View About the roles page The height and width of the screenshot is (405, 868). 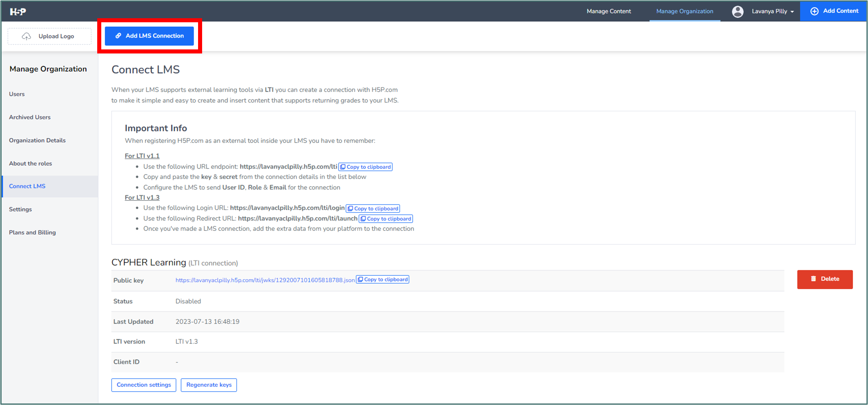31,163
